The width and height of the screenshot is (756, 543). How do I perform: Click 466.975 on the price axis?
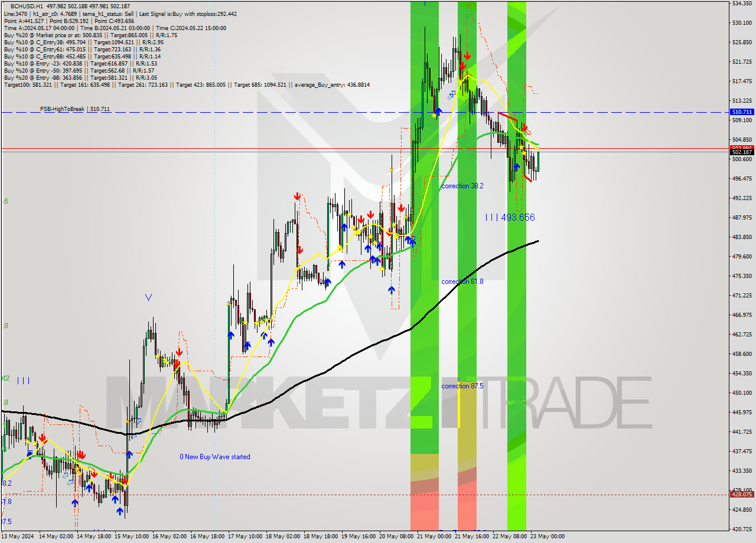point(742,315)
